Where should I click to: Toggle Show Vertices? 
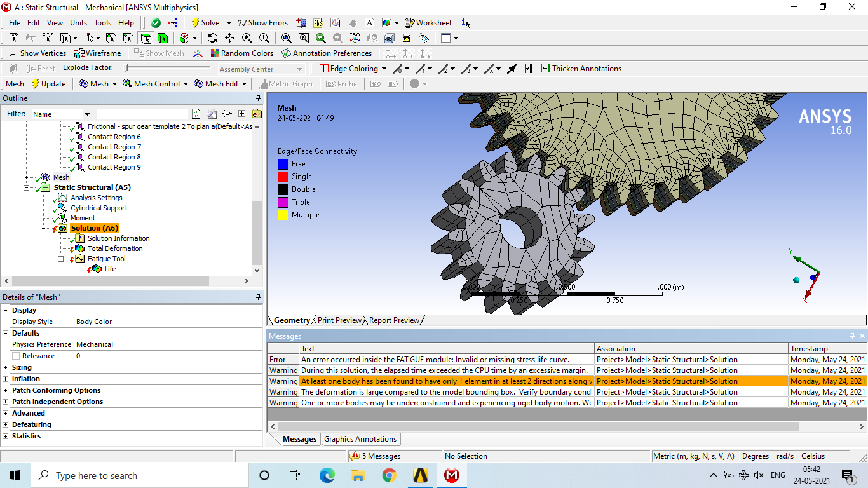coord(37,53)
